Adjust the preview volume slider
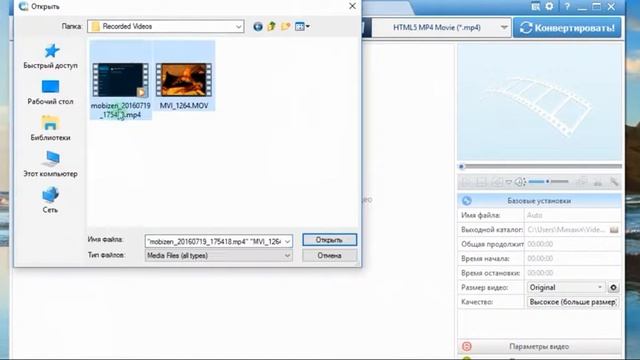Image resolution: width=640 pixels, height=360 pixels. pyautogui.click(x=549, y=181)
